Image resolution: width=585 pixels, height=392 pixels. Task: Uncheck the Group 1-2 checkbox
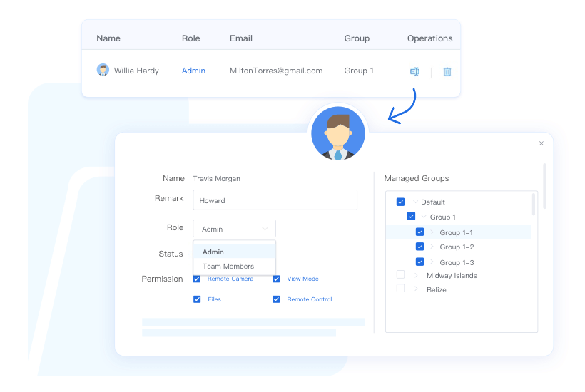(419, 247)
